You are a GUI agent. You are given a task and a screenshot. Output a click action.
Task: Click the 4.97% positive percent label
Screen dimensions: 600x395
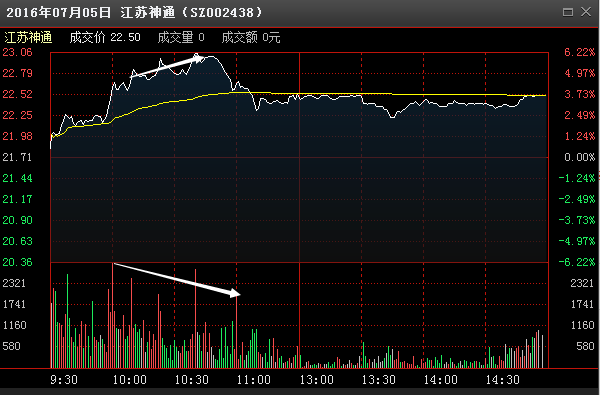580,73
